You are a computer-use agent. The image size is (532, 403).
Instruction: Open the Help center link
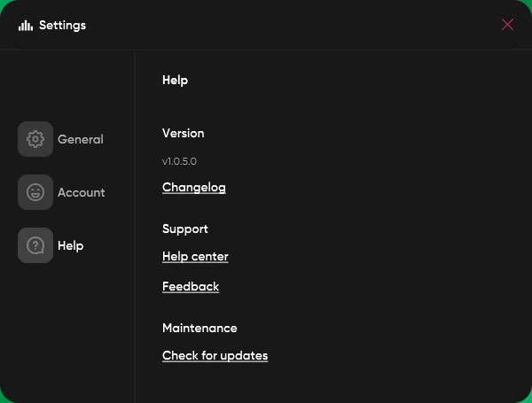click(195, 257)
